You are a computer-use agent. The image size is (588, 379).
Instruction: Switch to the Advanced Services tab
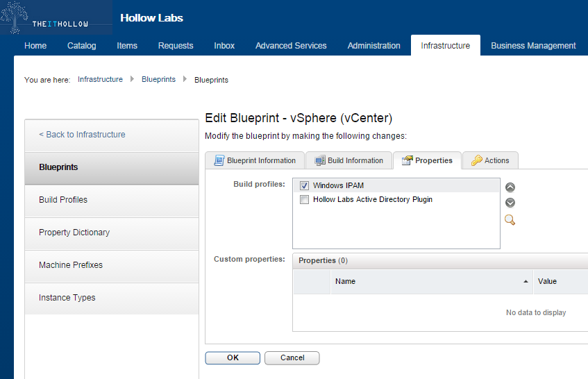[x=291, y=46]
